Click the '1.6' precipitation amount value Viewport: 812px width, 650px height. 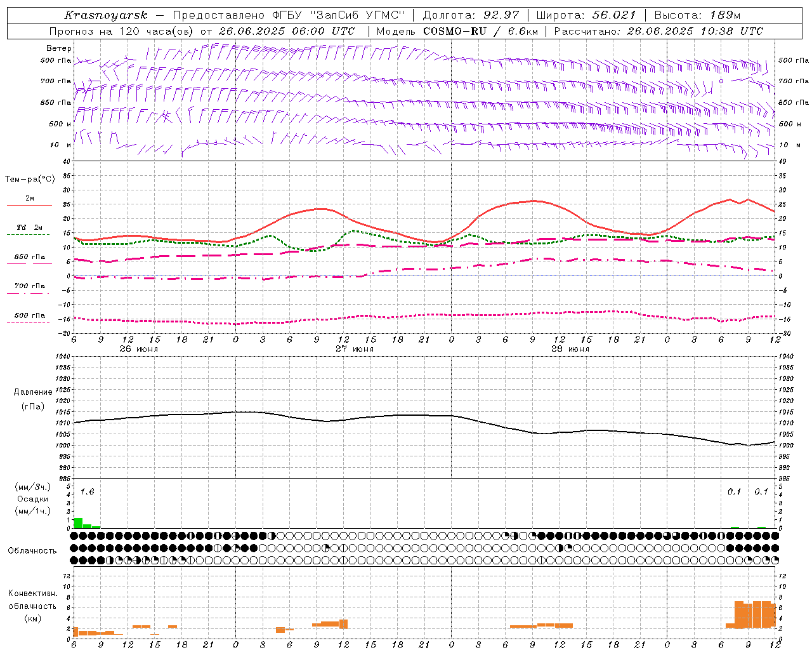point(87,492)
